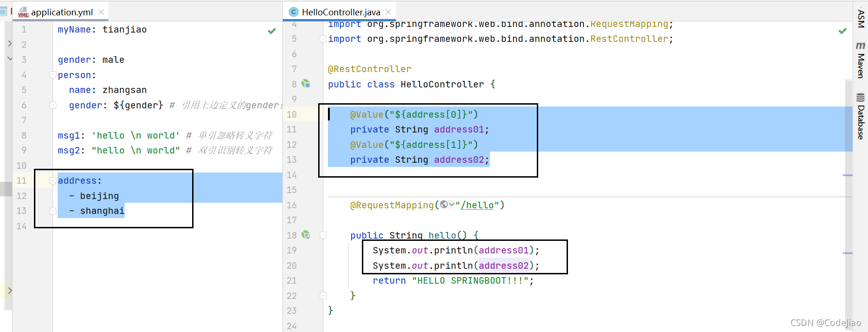
Task: Click the request mapping gutter icon at line 18
Action: pos(306,235)
